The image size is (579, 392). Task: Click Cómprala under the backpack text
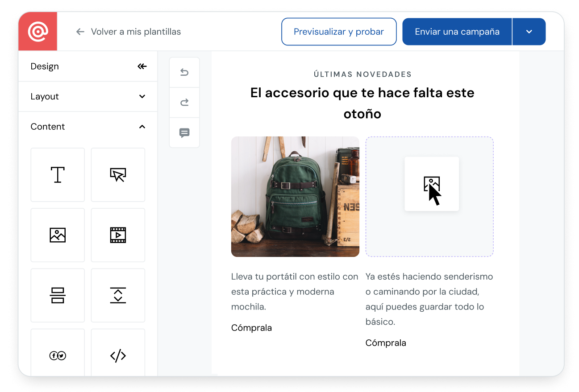pos(251,328)
